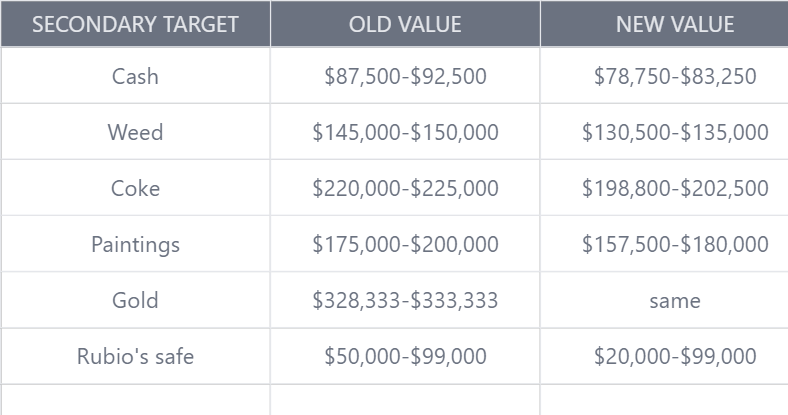Click Rubio's safe new value $20,000-$99,000

click(x=675, y=356)
